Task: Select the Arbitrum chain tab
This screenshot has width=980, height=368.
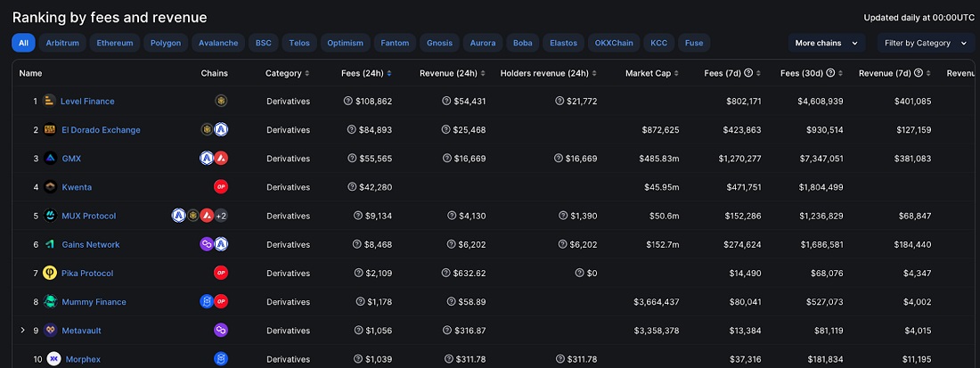Action: (x=62, y=43)
